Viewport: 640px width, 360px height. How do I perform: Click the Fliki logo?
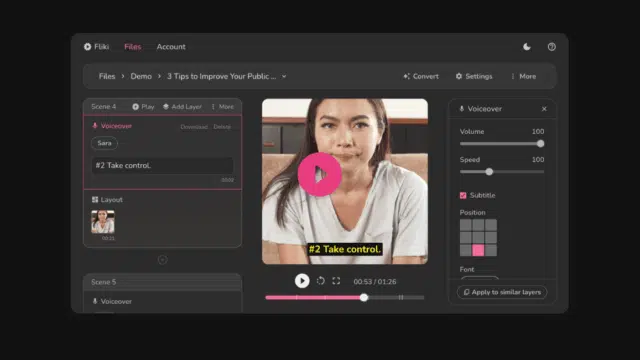point(96,47)
